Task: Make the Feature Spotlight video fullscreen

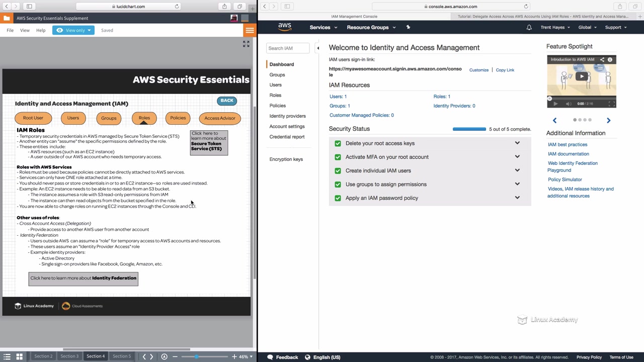Action: click(611, 104)
